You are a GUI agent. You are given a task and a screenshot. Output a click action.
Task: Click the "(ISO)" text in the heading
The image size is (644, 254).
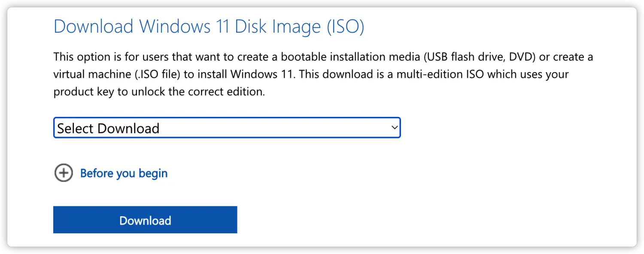pyautogui.click(x=345, y=27)
